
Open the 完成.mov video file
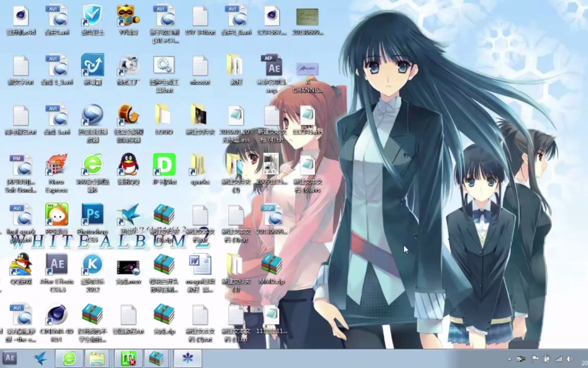129,272
